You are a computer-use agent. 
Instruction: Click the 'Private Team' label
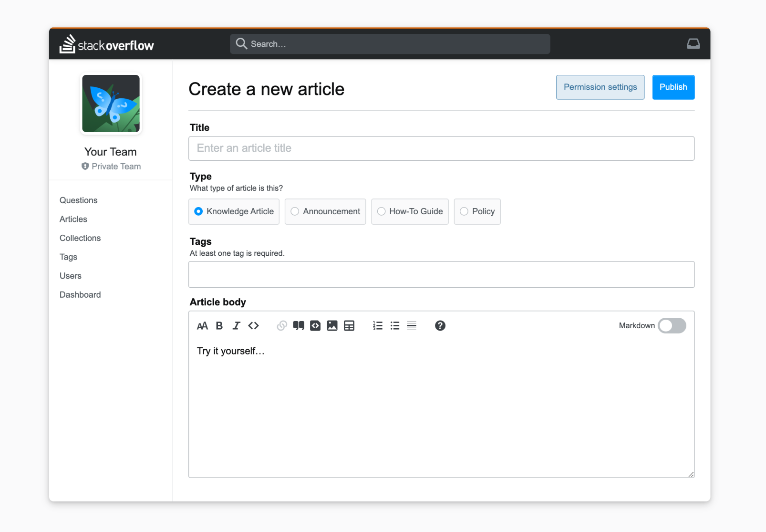[x=116, y=167]
